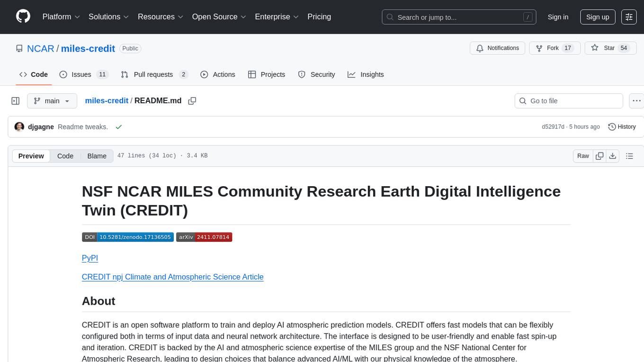Download the raw README file
The width and height of the screenshot is (644, 362).
612,156
